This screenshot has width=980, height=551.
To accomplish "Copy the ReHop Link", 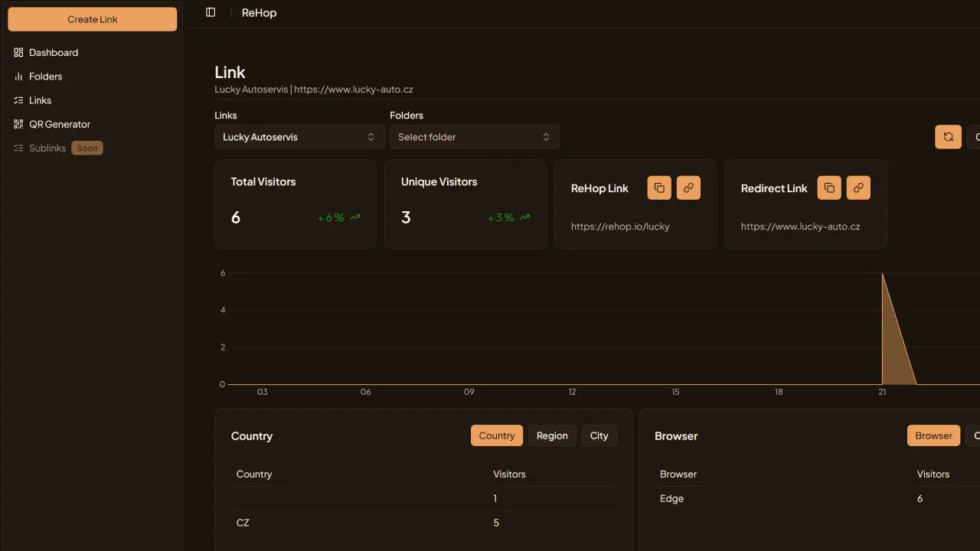I will click(659, 188).
